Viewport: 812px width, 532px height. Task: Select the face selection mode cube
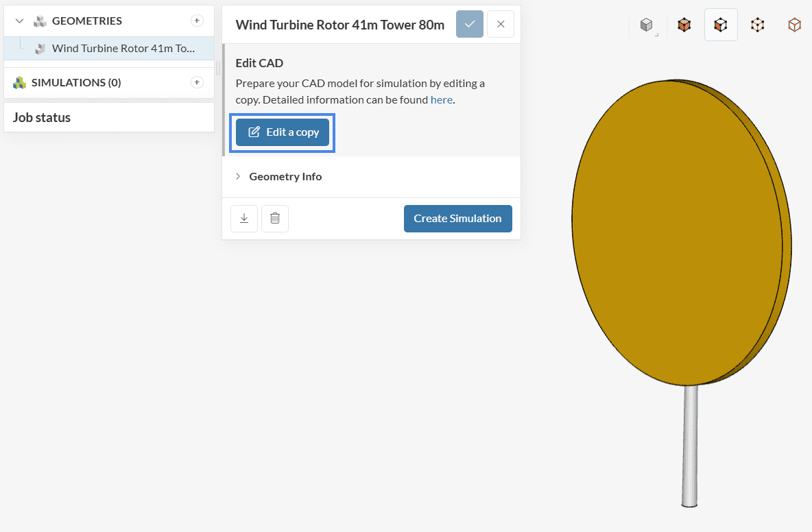point(721,25)
